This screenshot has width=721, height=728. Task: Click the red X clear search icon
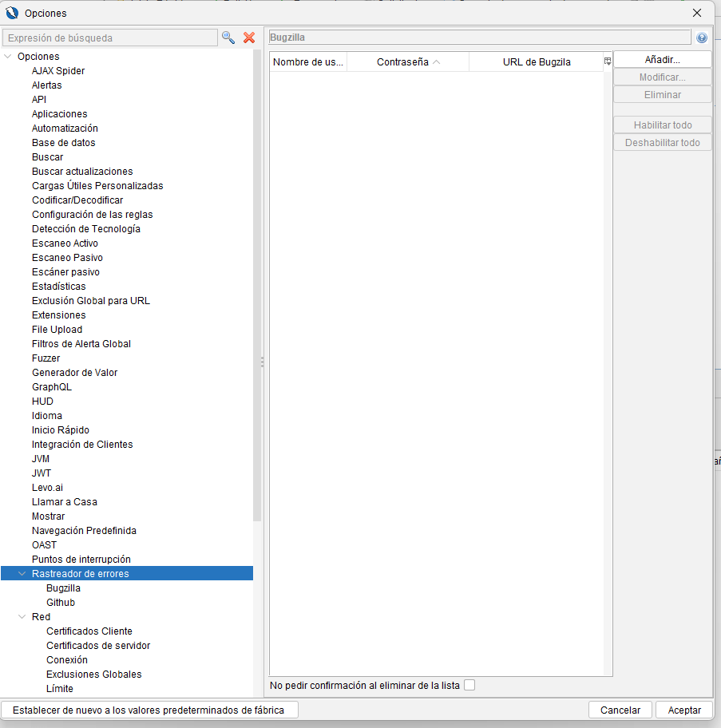(x=249, y=38)
